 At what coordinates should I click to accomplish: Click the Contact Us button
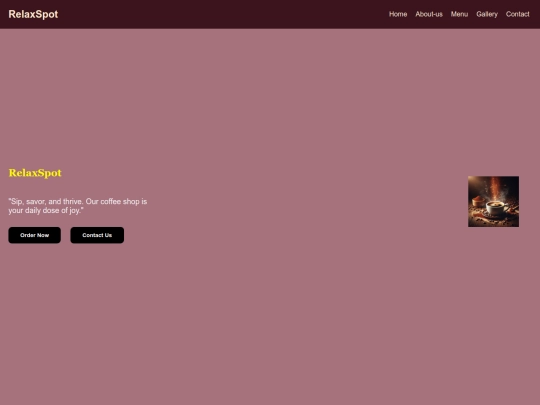[97, 235]
